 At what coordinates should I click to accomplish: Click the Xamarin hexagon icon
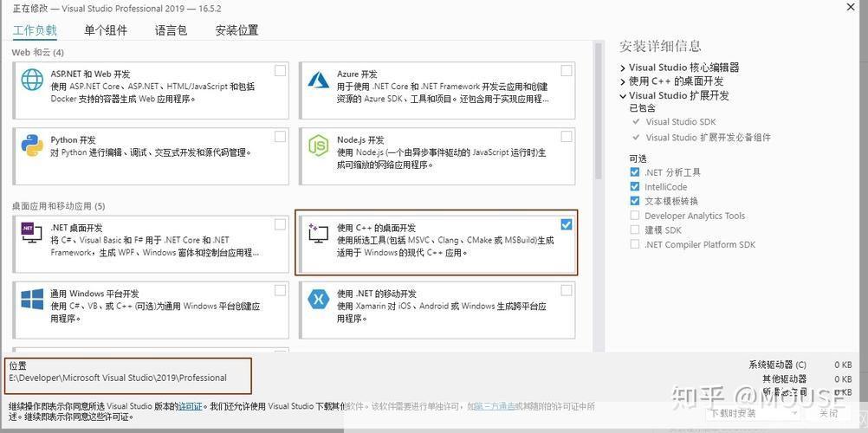pyautogui.click(x=318, y=299)
